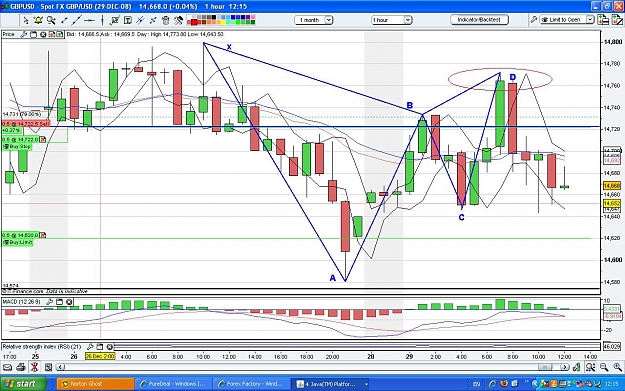
Task: Click the red crossed figure icon
Action: (35, 367)
